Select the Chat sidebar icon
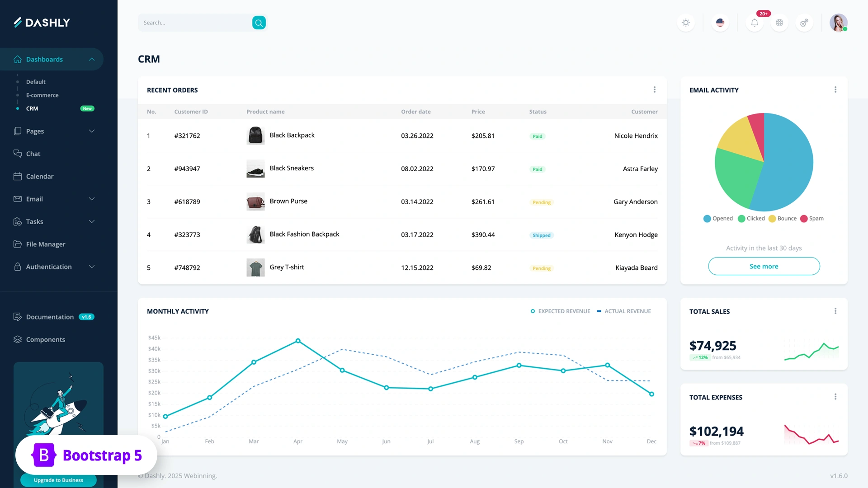 [x=17, y=154]
